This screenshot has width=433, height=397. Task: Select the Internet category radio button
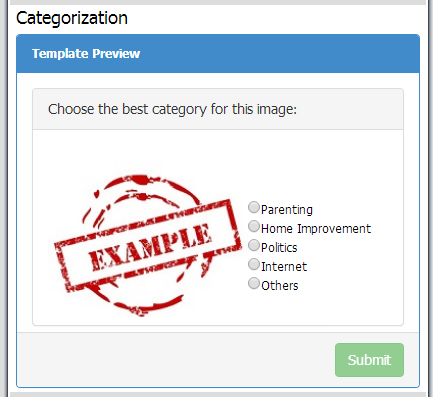coord(254,264)
